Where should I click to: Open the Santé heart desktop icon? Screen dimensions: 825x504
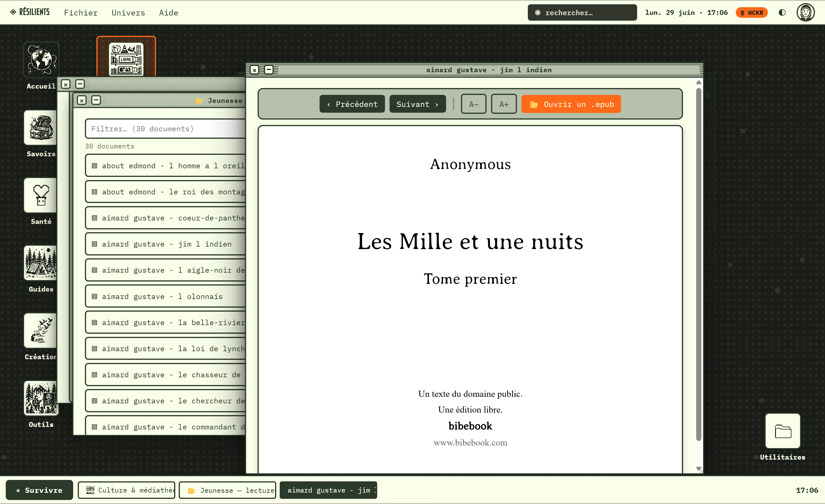click(40, 195)
